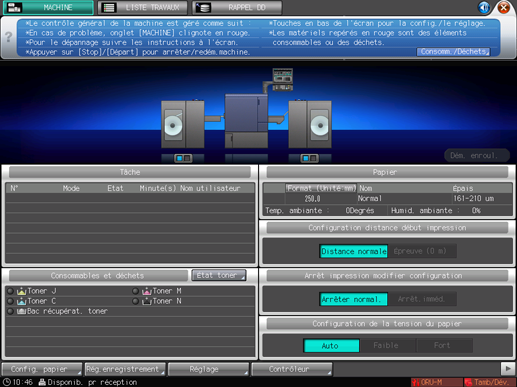Open État toner dropdown button
The height and width of the screenshot is (387, 517).
tap(219, 275)
